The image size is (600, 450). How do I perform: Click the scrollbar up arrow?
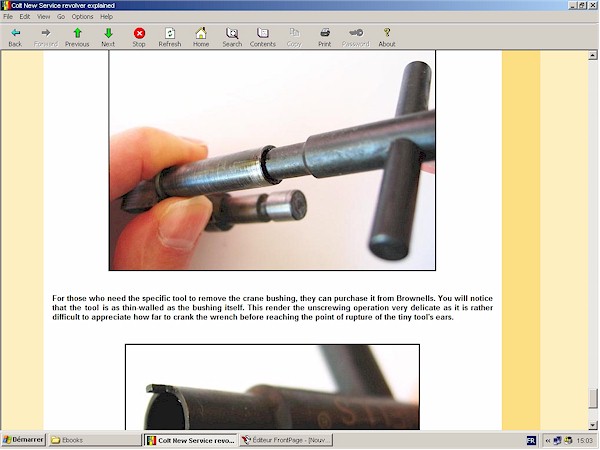593,55
